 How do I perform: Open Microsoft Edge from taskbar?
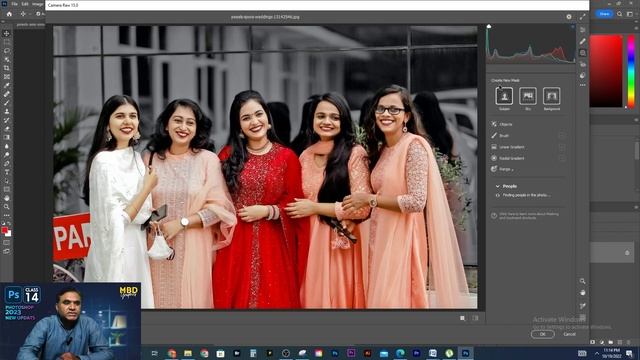[400, 353]
